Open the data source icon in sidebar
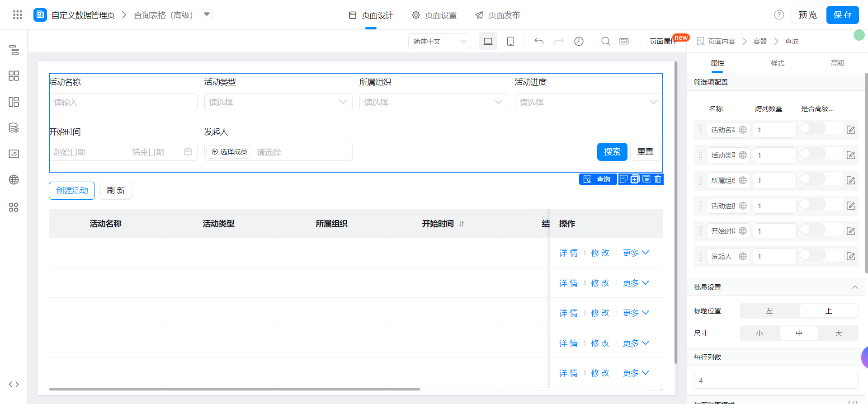Viewport: 868px width, 404px height. tap(14, 128)
